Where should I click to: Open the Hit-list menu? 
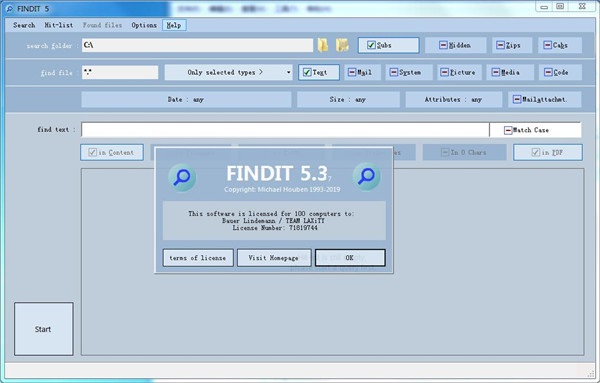point(59,25)
